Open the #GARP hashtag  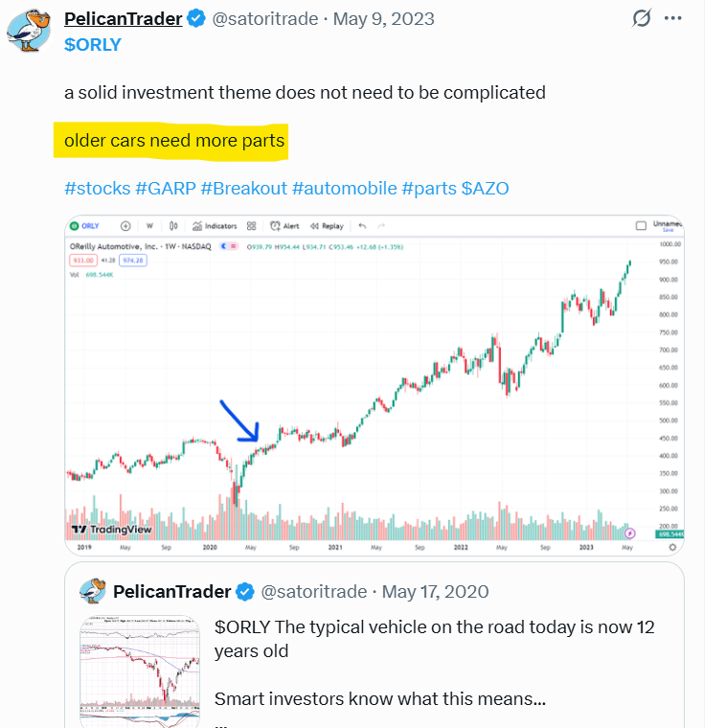pyautogui.click(x=166, y=188)
